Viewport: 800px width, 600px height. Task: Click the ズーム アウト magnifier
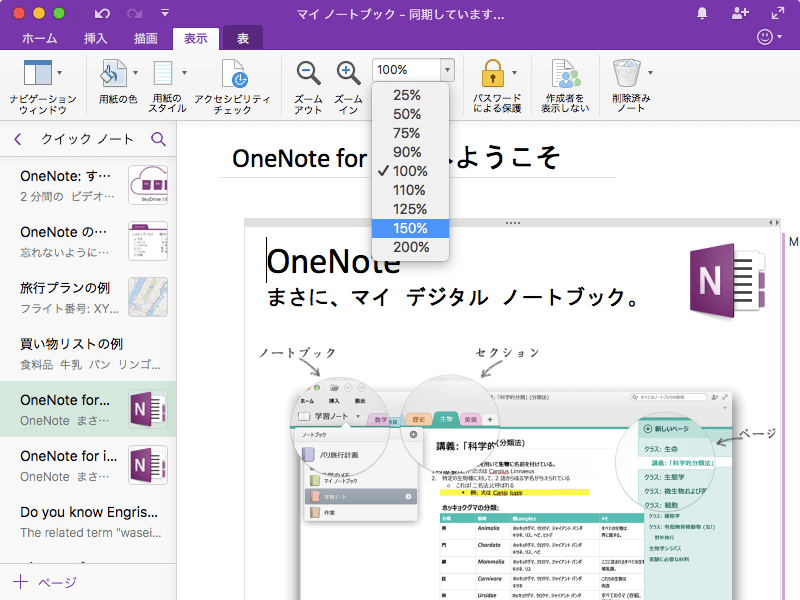(308, 87)
